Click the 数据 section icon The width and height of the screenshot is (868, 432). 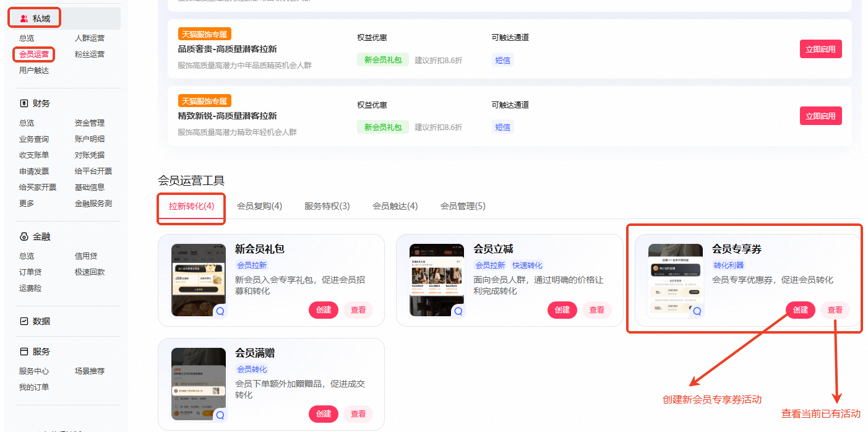pyautogui.click(x=24, y=321)
